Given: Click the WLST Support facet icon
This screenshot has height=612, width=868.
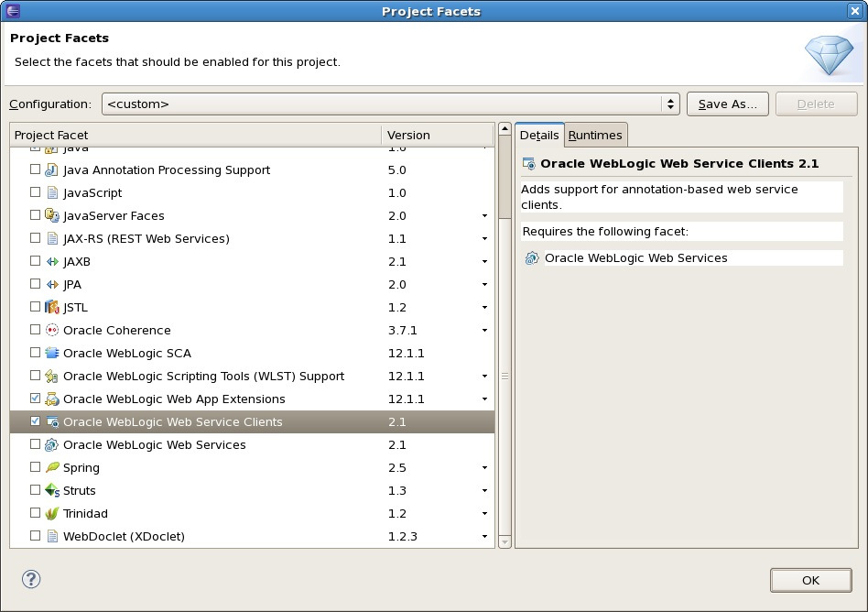Looking at the screenshot, I should click(51, 376).
